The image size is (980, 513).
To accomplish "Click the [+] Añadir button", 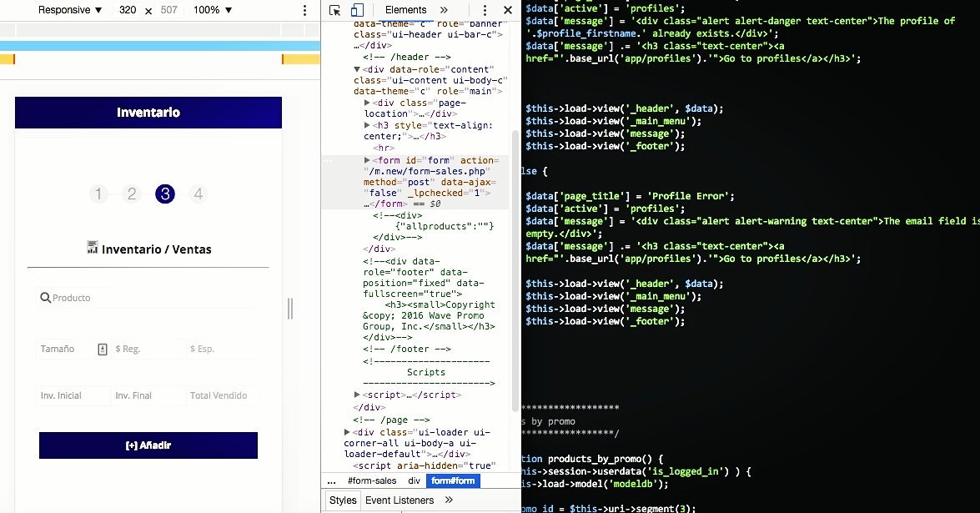I will pos(148,445).
